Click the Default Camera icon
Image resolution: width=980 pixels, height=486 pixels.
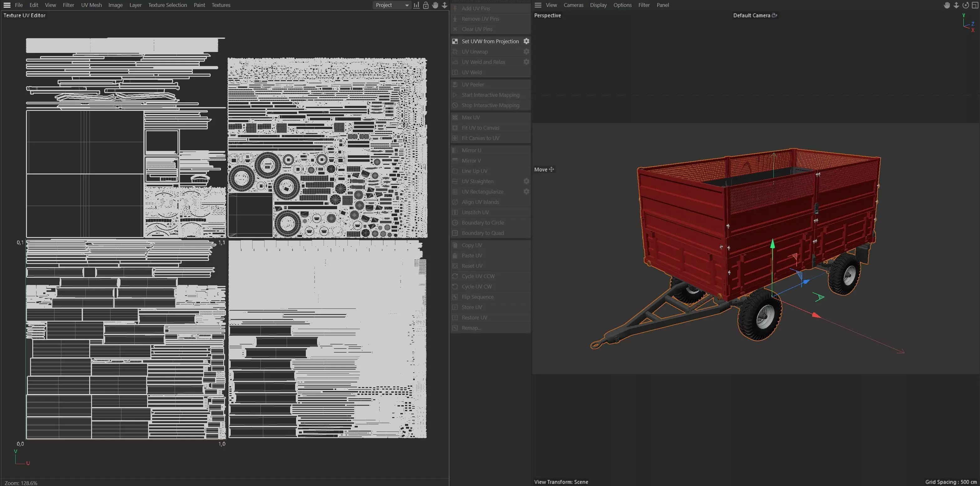[x=774, y=15]
